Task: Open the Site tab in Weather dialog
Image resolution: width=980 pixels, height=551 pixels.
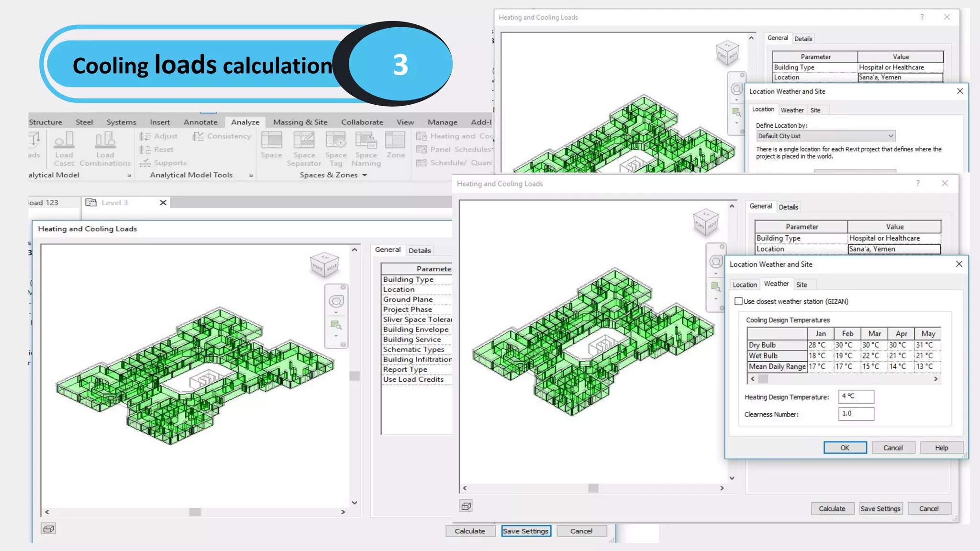Action: (x=802, y=285)
